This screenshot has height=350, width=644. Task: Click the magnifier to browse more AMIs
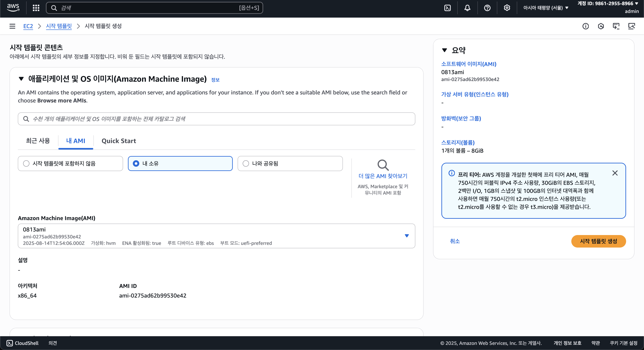383,165
